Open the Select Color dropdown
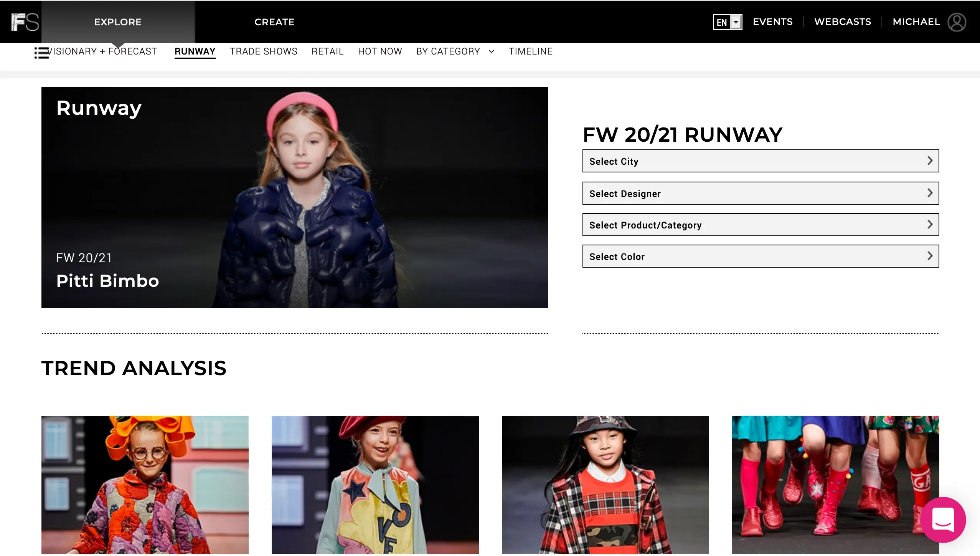This screenshot has width=980, height=556. coord(761,256)
